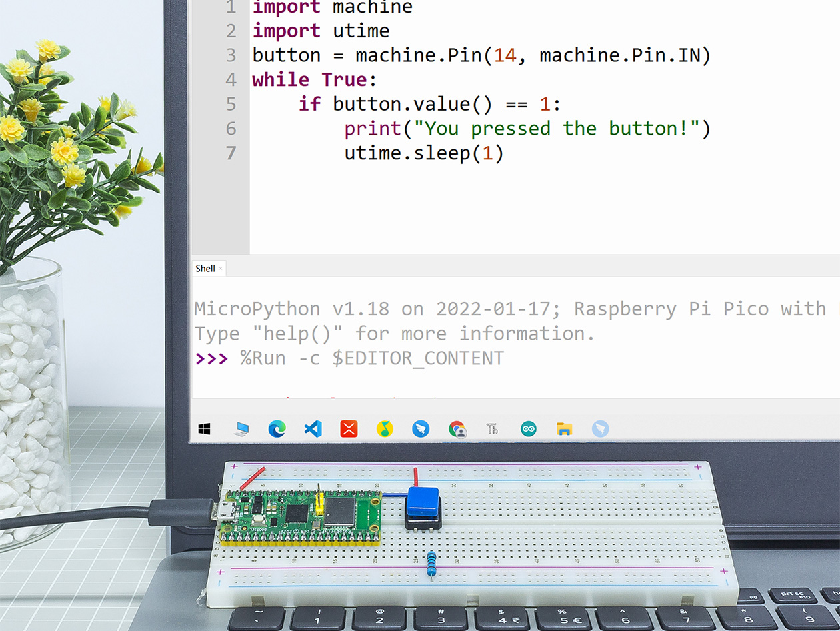Click the 'import machine' code line
Viewport: 840px width, 631px height.
click(333, 7)
